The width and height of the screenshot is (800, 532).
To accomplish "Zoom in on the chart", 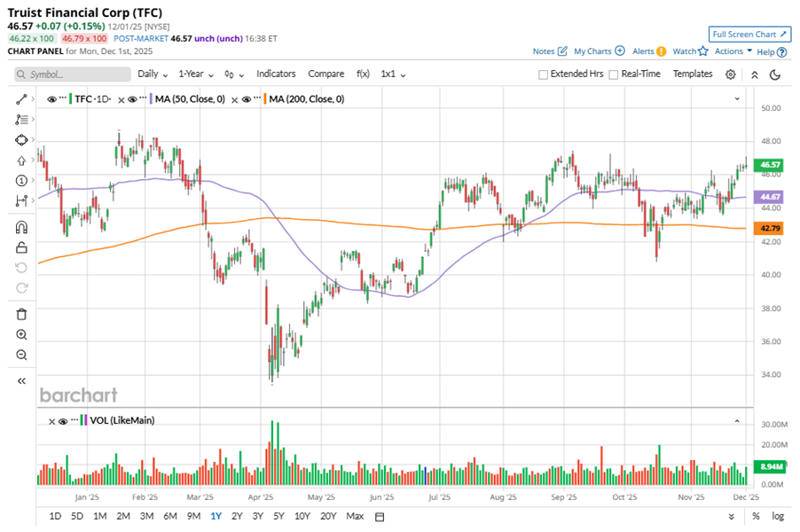I will (22, 334).
